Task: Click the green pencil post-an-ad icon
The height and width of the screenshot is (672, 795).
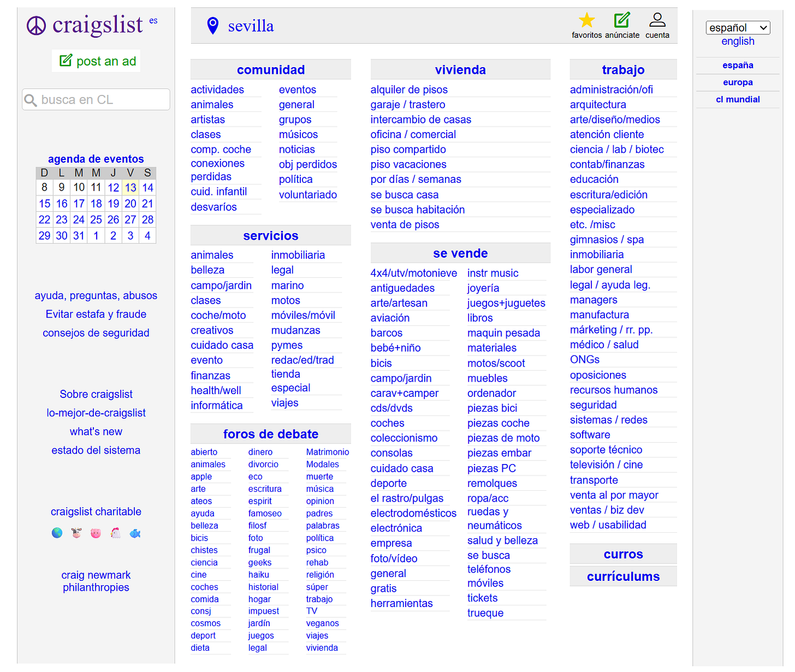Action: [x=66, y=61]
